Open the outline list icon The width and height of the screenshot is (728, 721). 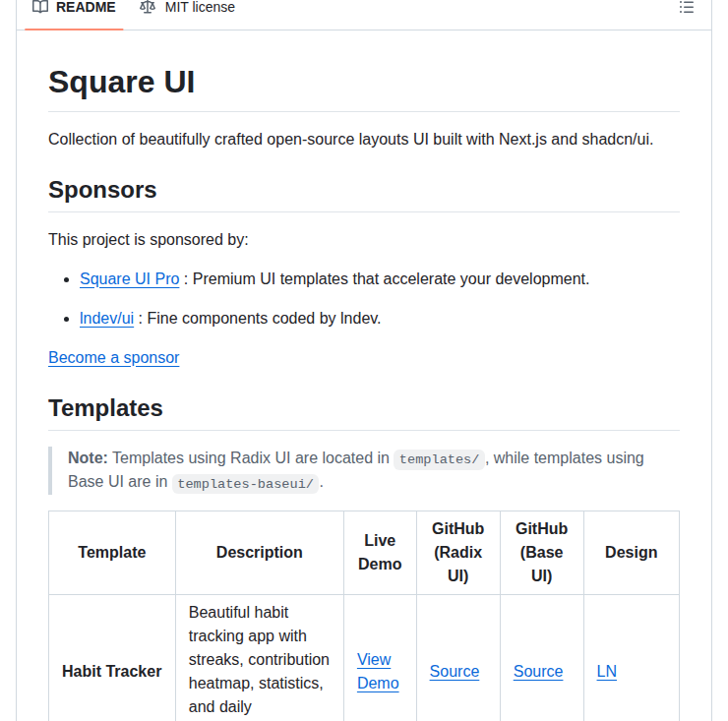687,7
